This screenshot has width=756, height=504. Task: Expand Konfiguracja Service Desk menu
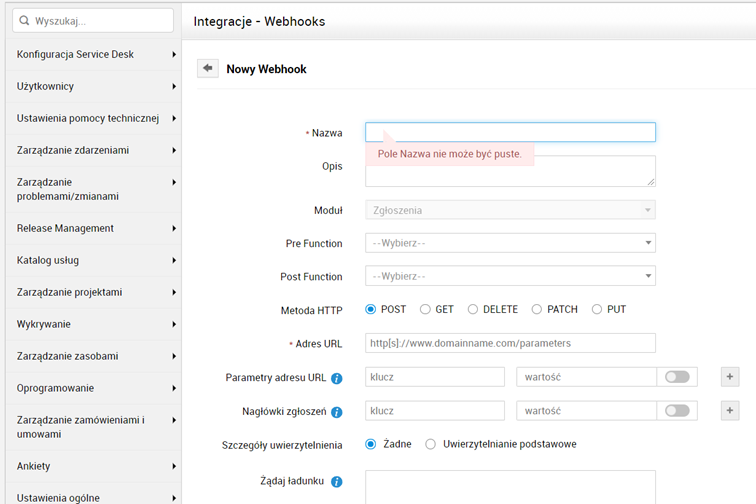point(94,54)
